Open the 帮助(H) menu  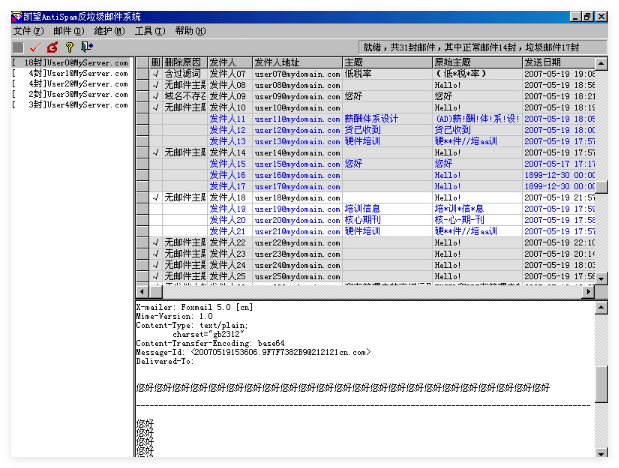[x=190, y=31]
